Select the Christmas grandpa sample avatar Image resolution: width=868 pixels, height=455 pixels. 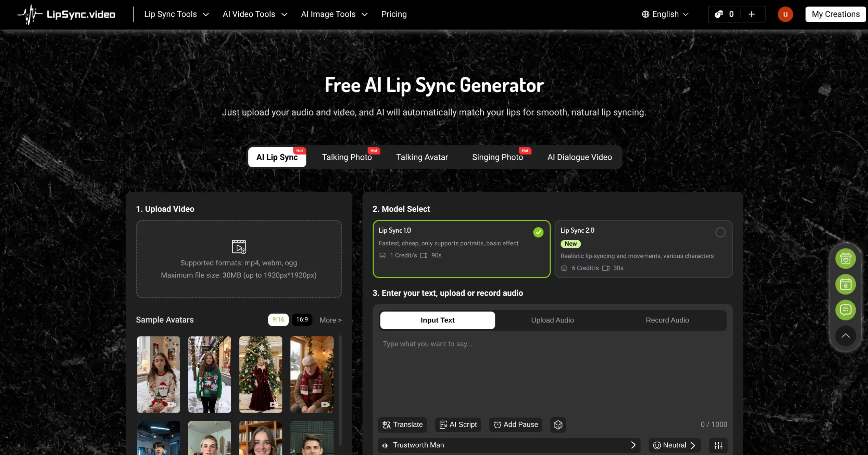pyautogui.click(x=312, y=374)
